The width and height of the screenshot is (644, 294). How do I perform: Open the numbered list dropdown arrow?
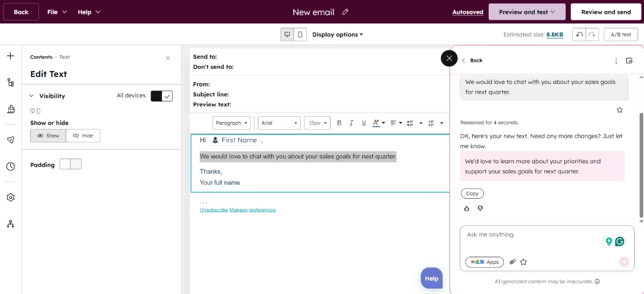(442, 123)
